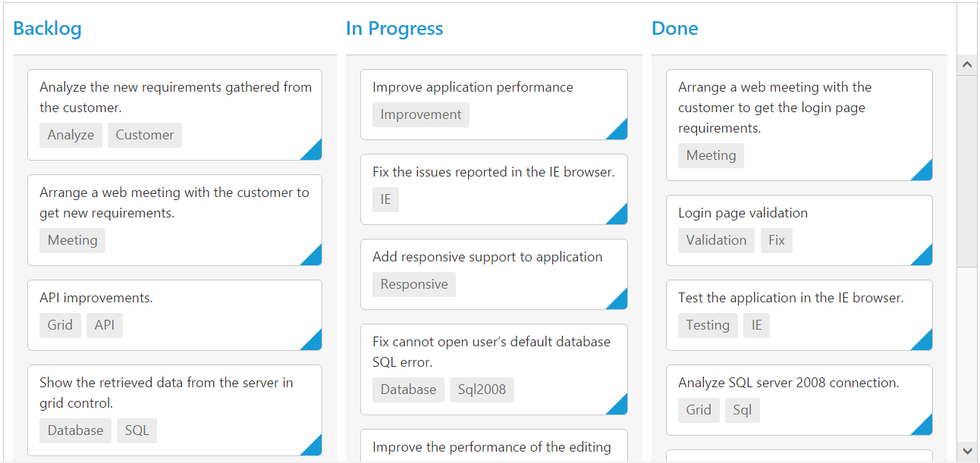
Task: Click blue corner triangle on 'Improve application performance' card
Action: 620,132
